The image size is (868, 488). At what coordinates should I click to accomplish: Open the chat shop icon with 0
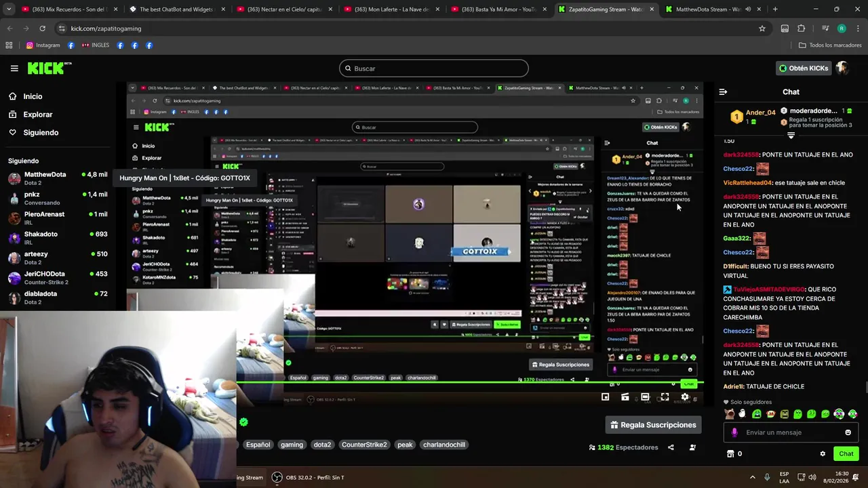point(735,454)
